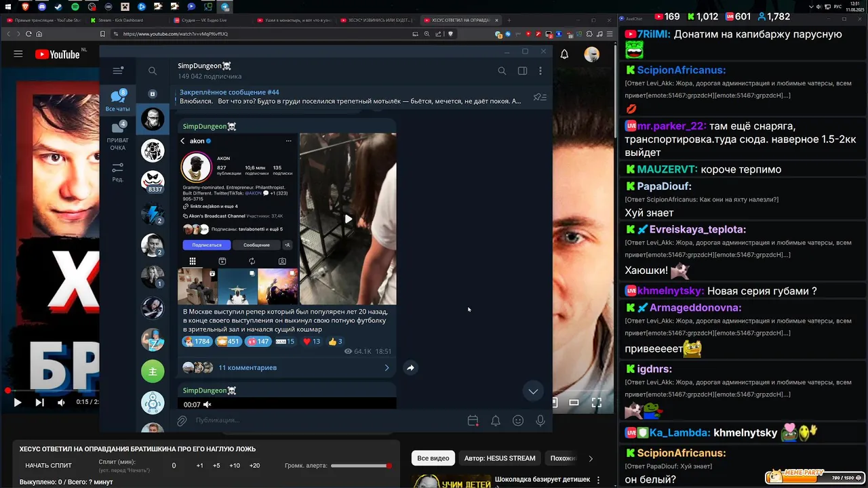Toggle the Telegram right info sidebar
The image size is (868, 488).
click(x=522, y=70)
